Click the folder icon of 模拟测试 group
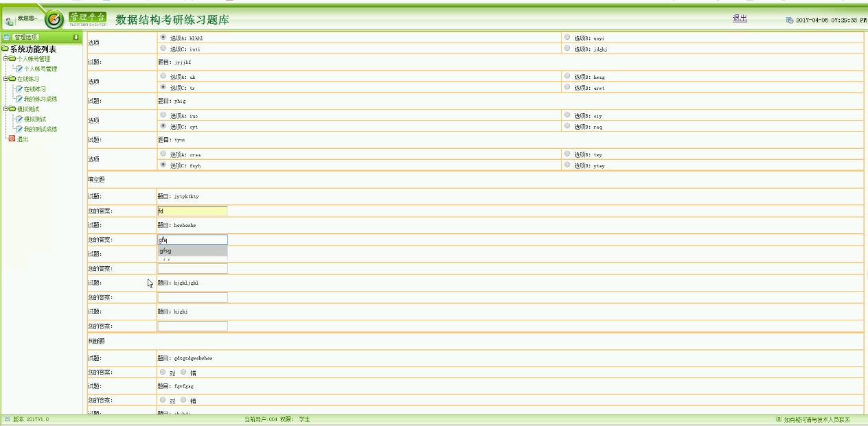The image size is (868, 426). pos(11,109)
